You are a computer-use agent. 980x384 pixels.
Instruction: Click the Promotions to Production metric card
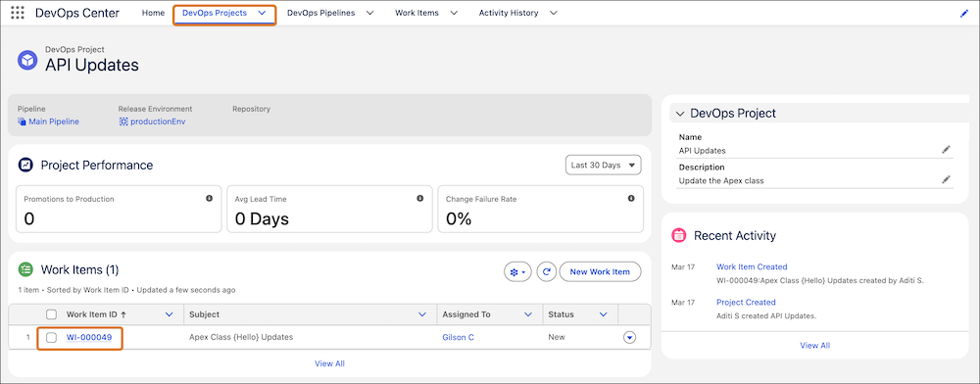point(119,210)
